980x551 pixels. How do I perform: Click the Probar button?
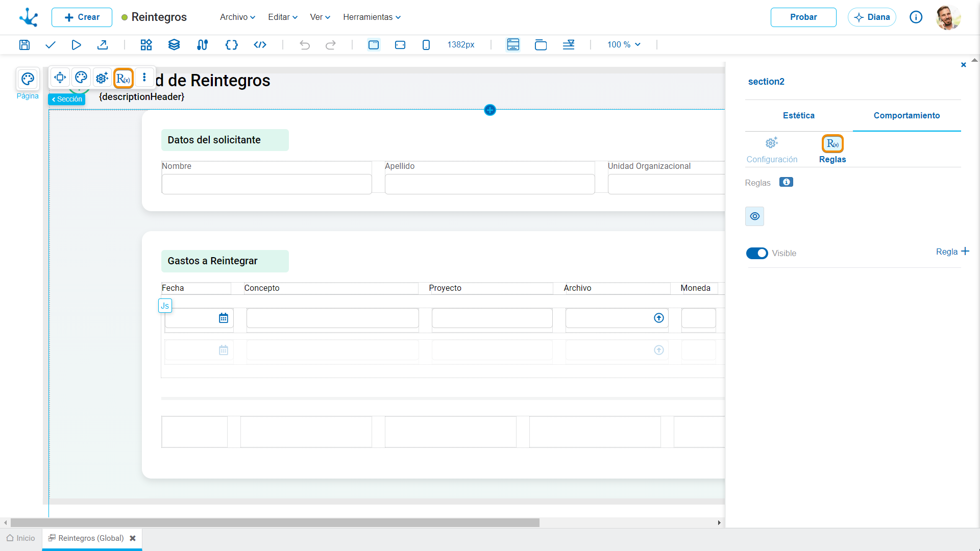click(803, 17)
